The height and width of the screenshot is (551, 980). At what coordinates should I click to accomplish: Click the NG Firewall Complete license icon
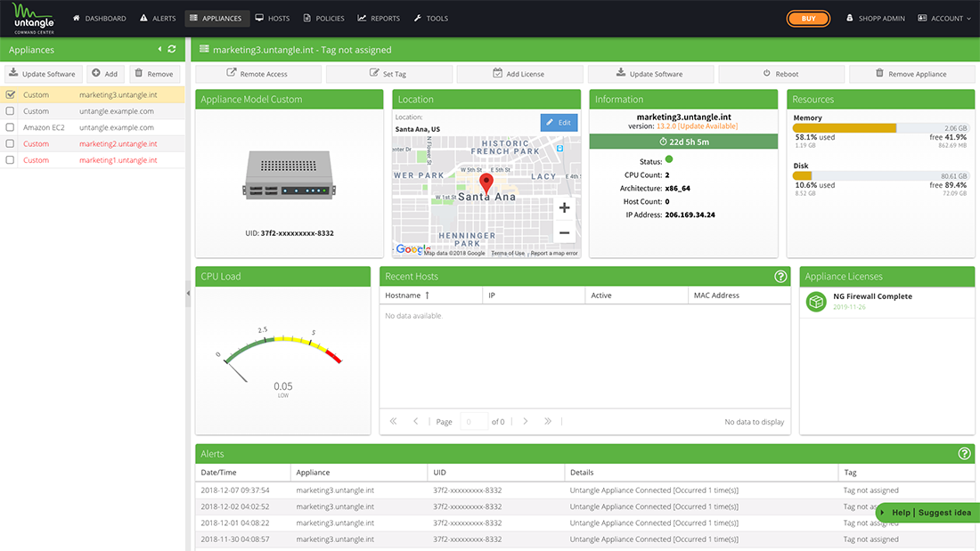pos(816,302)
